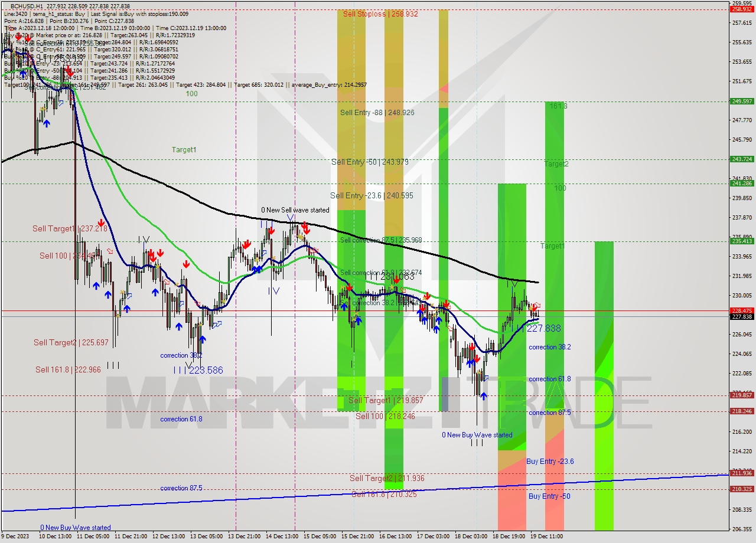The width and height of the screenshot is (756, 543).
Task: Click the '18 Dec 03:00' time axis label
Action: tap(471, 537)
